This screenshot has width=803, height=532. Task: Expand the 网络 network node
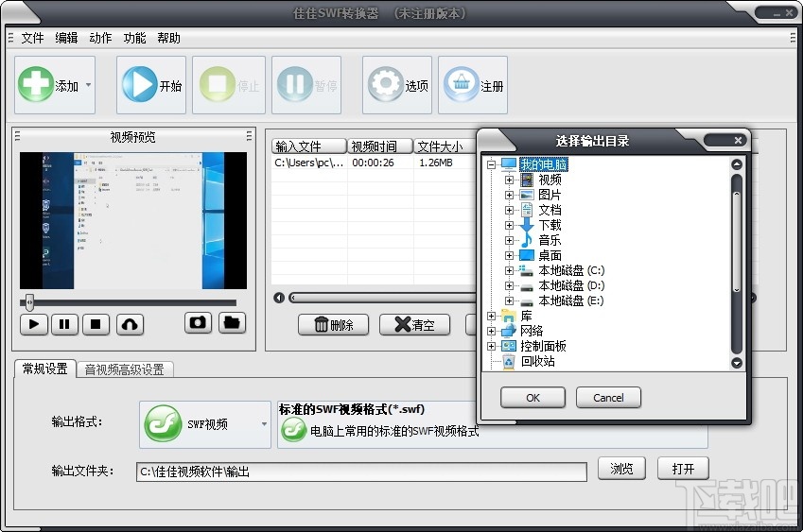click(x=491, y=331)
